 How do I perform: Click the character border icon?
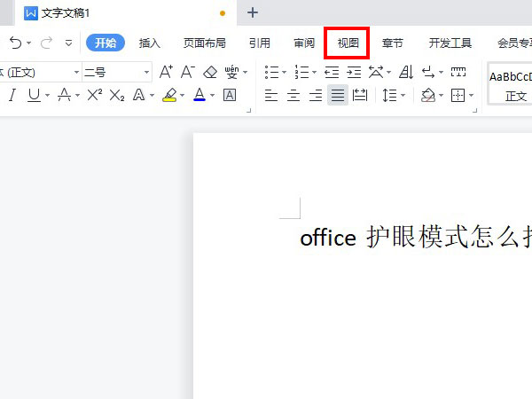click(230, 96)
